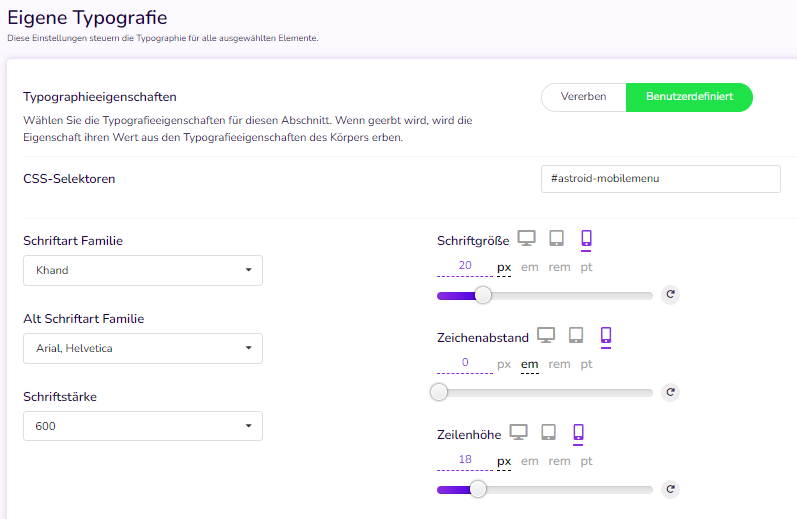Set Schriftgröße unit to rem
This screenshot has width=797, height=519.
559,267
